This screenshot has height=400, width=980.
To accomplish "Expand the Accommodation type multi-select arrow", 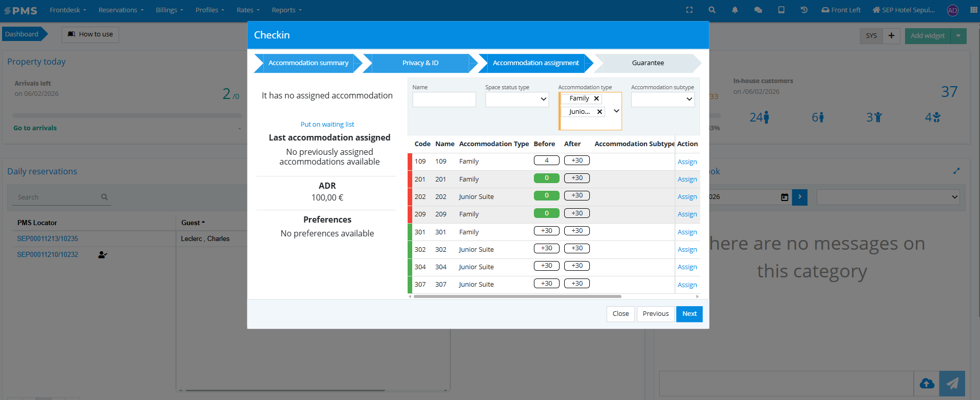I will [x=616, y=111].
